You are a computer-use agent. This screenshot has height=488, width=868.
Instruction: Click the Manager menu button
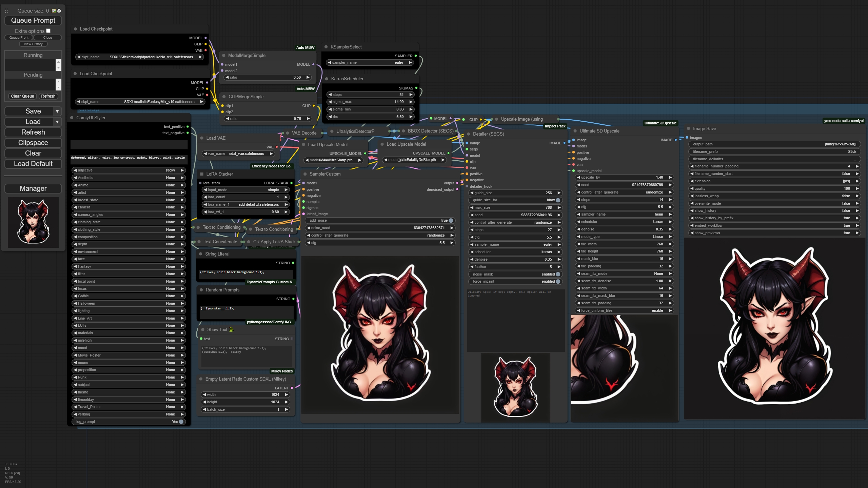33,188
